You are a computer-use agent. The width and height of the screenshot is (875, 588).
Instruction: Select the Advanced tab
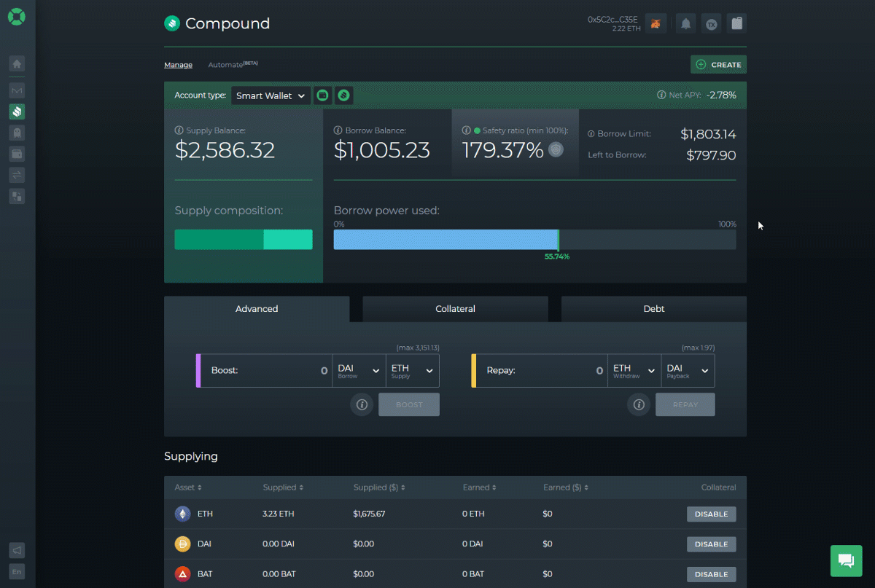(257, 309)
